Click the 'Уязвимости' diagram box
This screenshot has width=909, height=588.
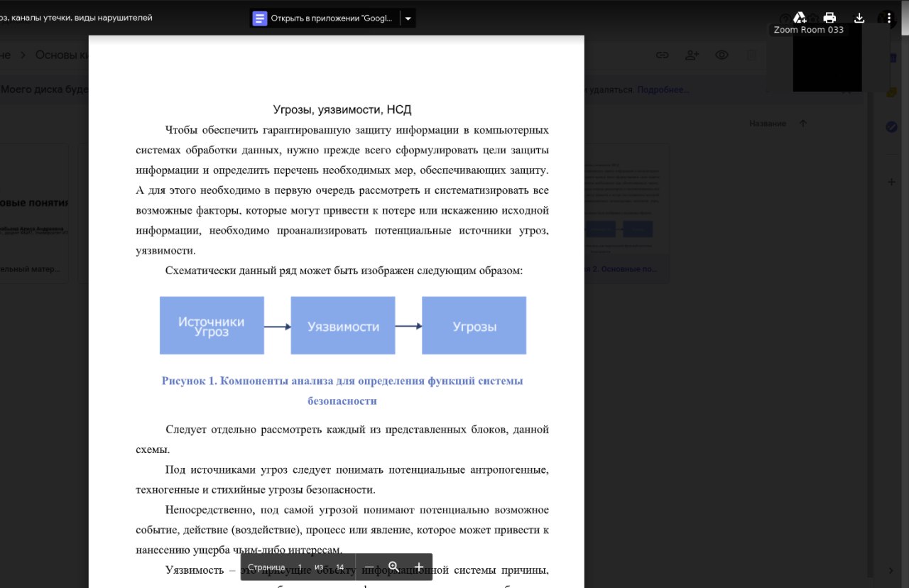point(343,325)
